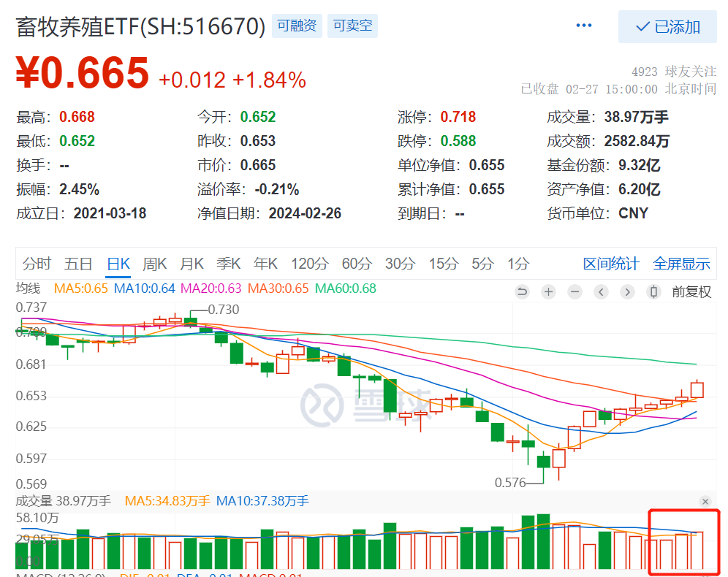Close the volume indicator panel with × icon
The height and width of the screenshot is (577, 728).
click(705, 502)
